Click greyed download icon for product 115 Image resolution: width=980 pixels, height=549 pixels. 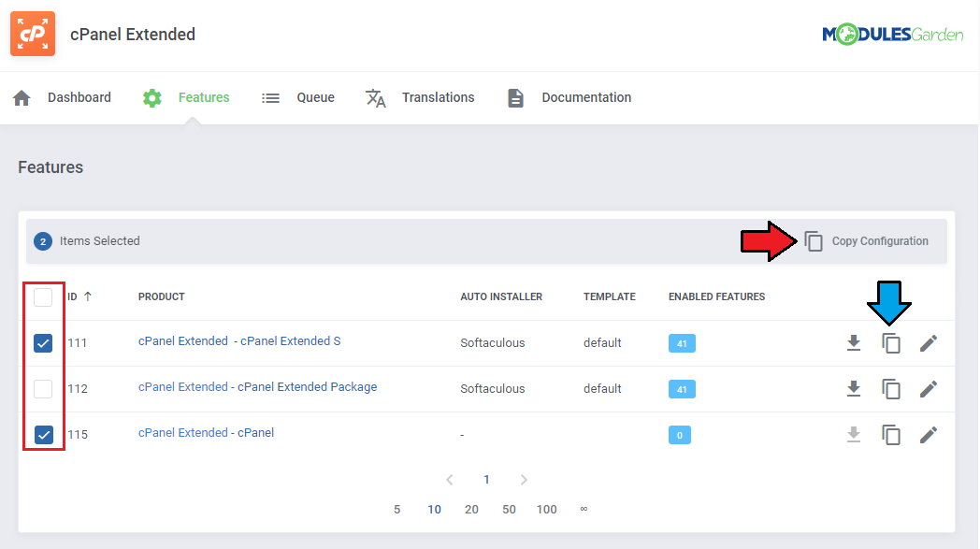pyautogui.click(x=854, y=435)
